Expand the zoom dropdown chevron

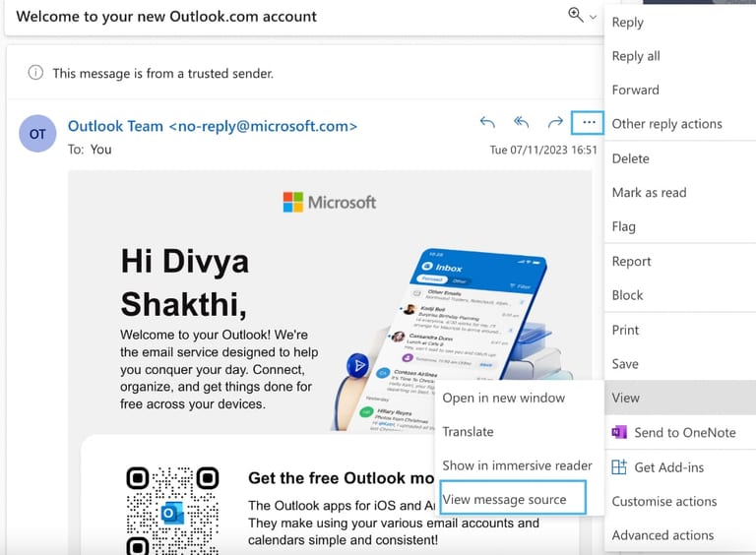pyautogui.click(x=593, y=17)
